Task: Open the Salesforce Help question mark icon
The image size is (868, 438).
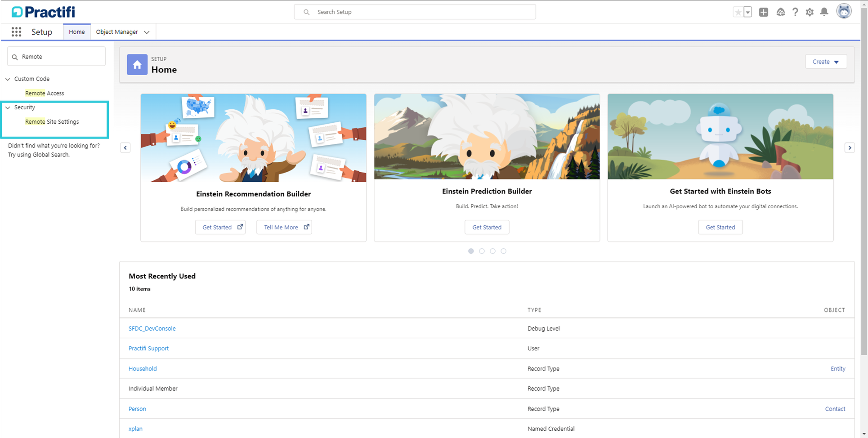Action: (x=795, y=12)
